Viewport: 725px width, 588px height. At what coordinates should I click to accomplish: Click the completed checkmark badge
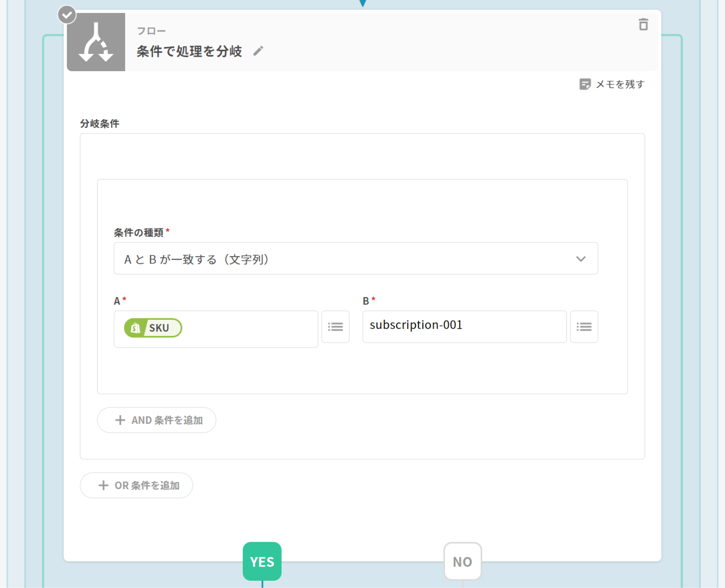pyautogui.click(x=67, y=15)
